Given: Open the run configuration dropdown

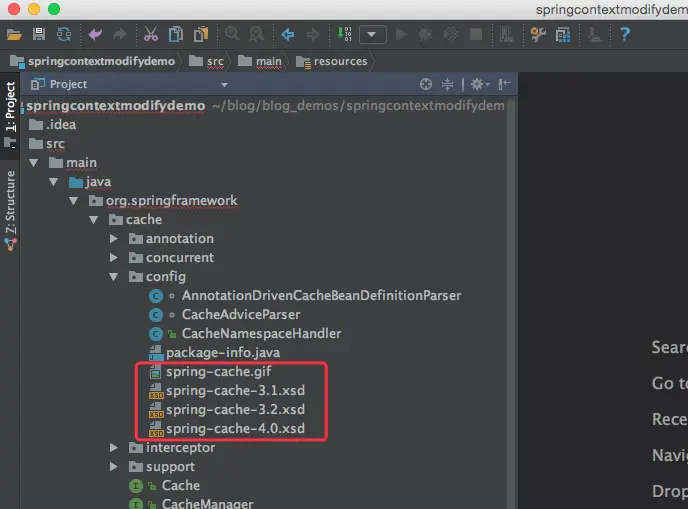Looking at the screenshot, I should 372,35.
